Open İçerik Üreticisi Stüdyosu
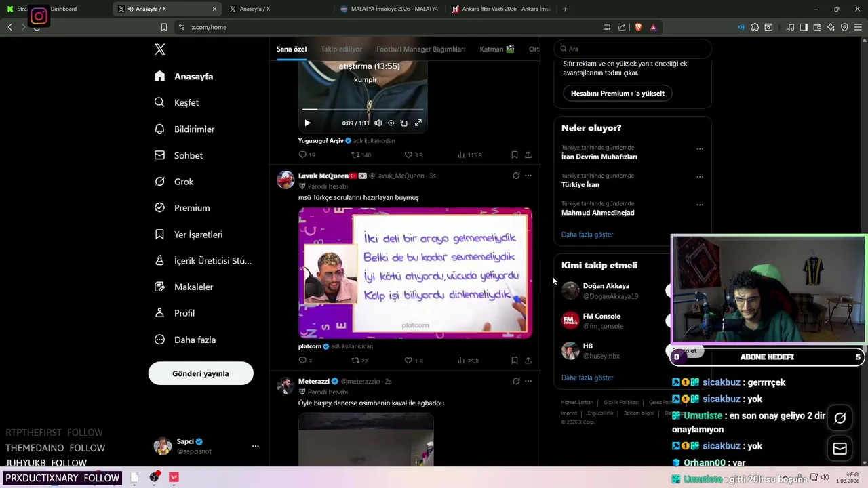868x488 pixels. tap(203, 260)
